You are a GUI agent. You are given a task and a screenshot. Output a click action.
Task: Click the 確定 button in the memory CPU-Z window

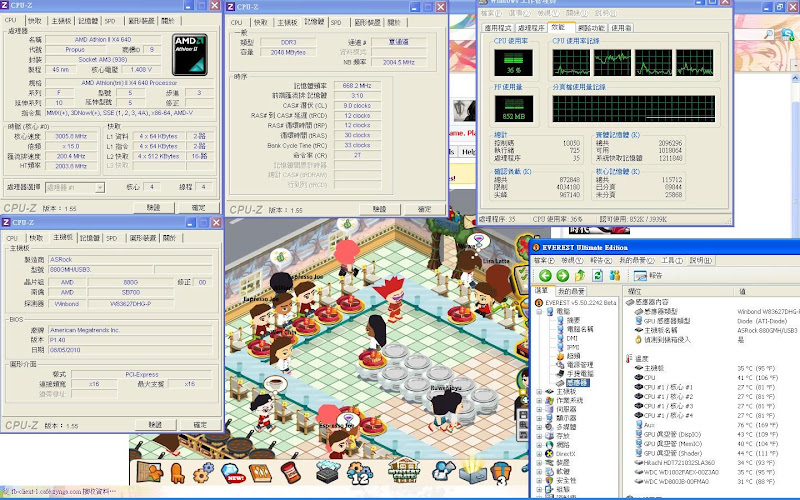click(x=424, y=209)
